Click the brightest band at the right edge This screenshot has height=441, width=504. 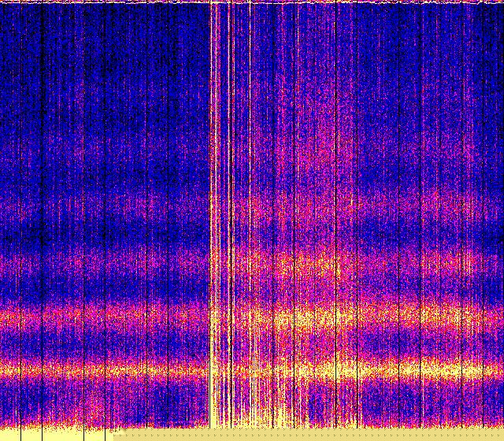coord(488,369)
